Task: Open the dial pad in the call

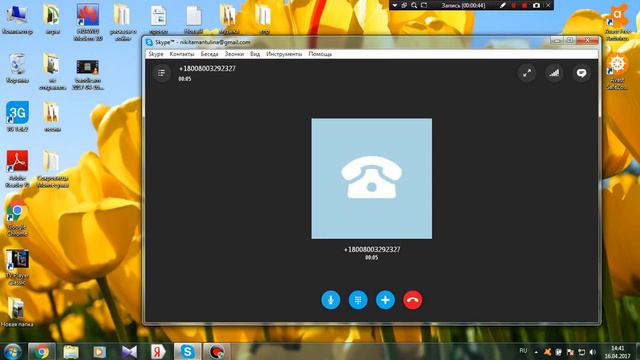Action: [x=358, y=300]
